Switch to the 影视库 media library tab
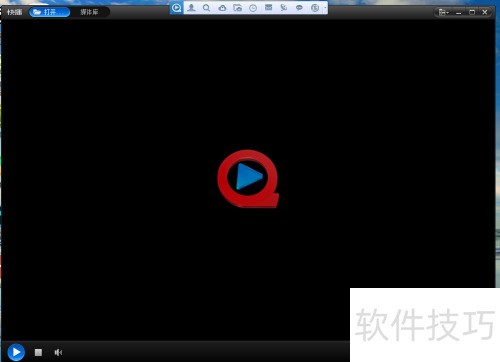This screenshot has width=500, height=362. click(x=89, y=12)
